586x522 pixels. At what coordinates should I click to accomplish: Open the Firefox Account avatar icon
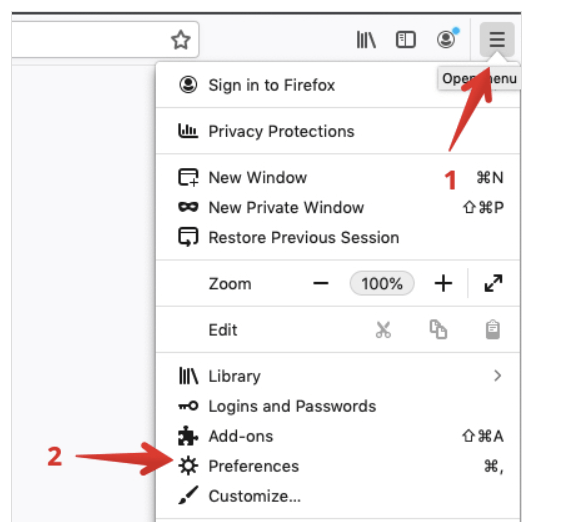point(447,39)
